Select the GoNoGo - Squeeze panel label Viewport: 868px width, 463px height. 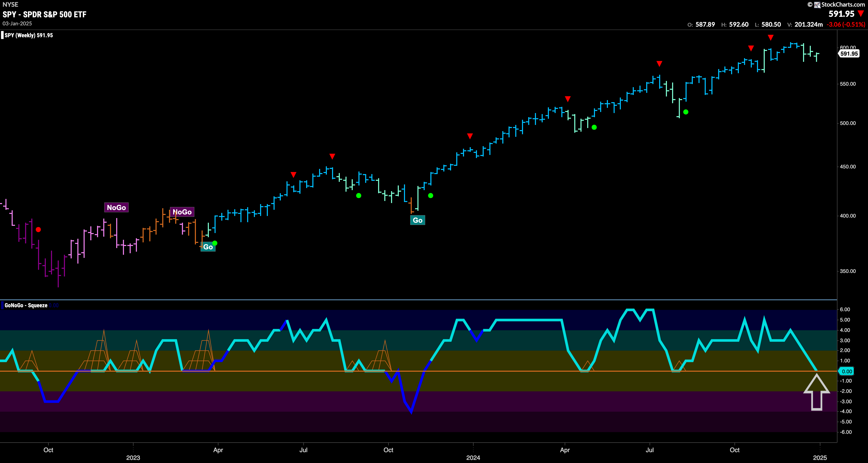point(26,305)
